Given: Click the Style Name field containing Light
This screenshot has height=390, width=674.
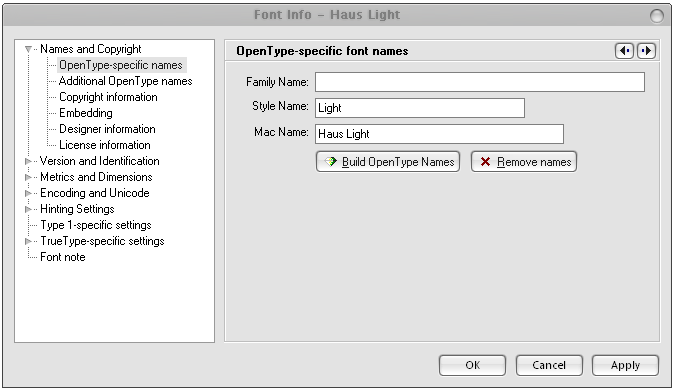Looking at the screenshot, I should 420,108.
